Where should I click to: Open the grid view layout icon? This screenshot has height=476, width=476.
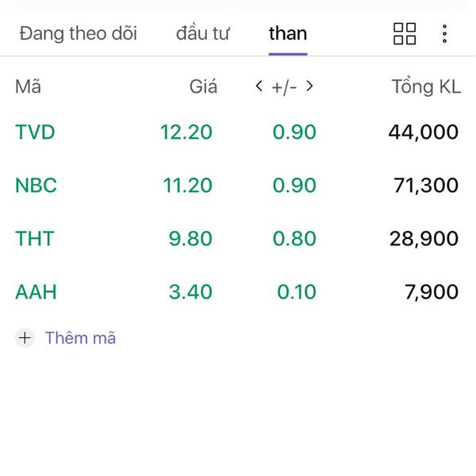[405, 33]
